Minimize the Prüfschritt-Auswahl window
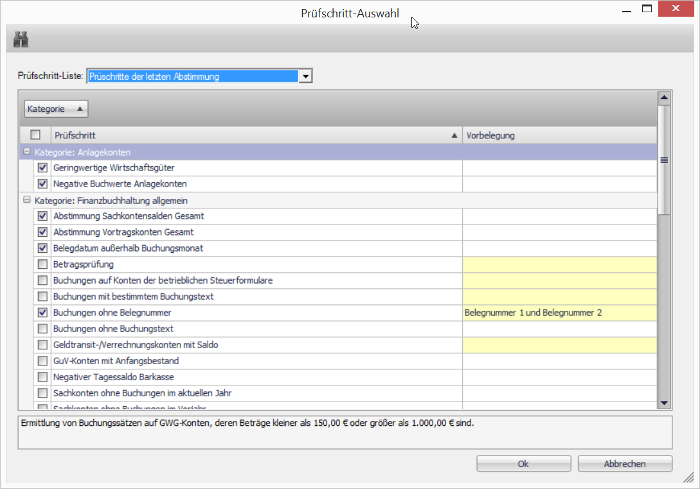Screen dimensions: 700x489 [x=626, y=9]
